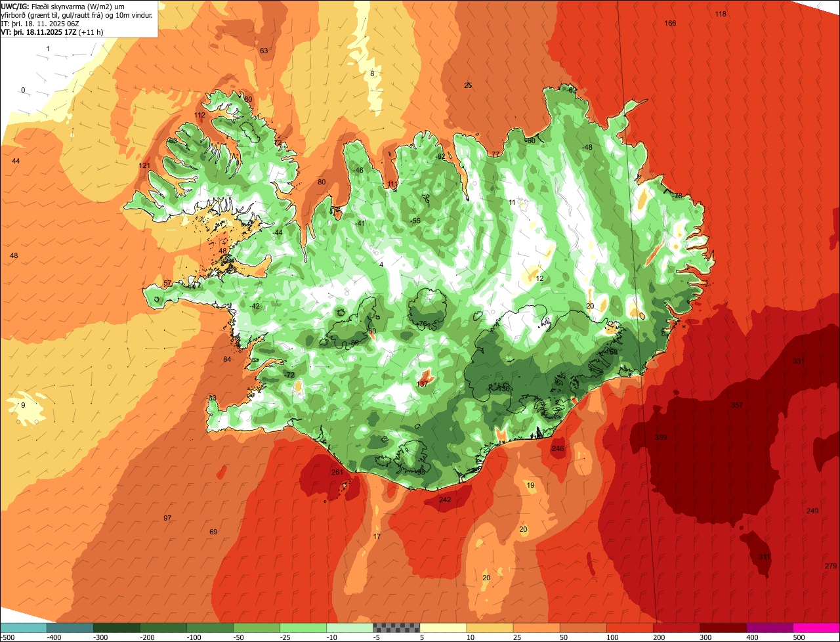Click the 'VT: þri. 18.11.2025 17Z' line
Screen dimensions: 840x642
click(x=38, y=32)
